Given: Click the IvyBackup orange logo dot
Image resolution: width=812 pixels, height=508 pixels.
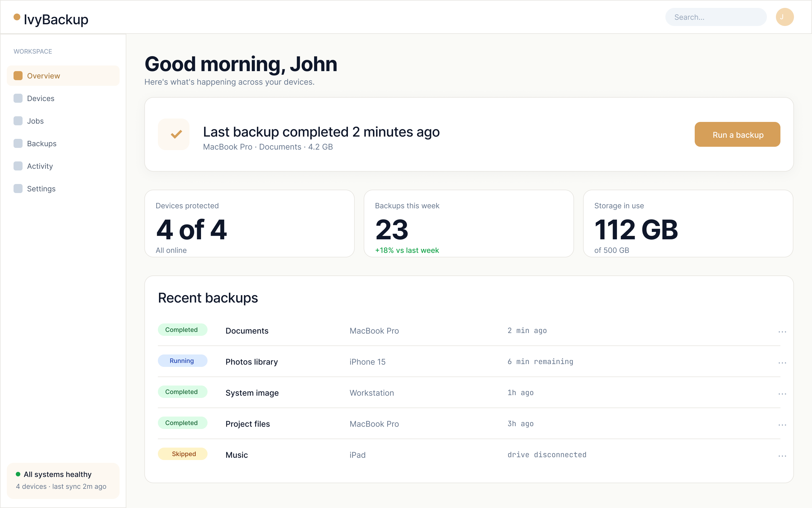Looking at the screenshot, I should click(x=17, y=17).
